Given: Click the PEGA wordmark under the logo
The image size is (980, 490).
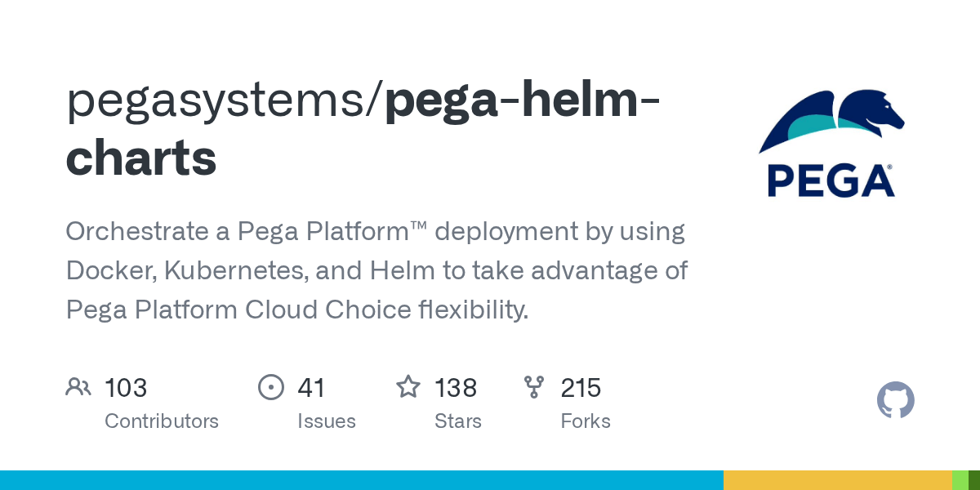Looking at the screenshot, I should (830, 180).
